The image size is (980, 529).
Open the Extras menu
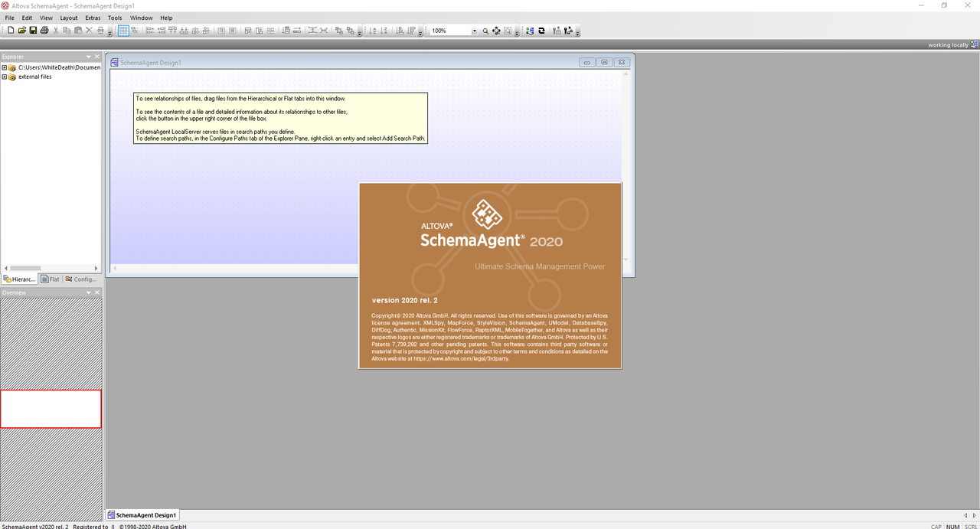point(93,18)
